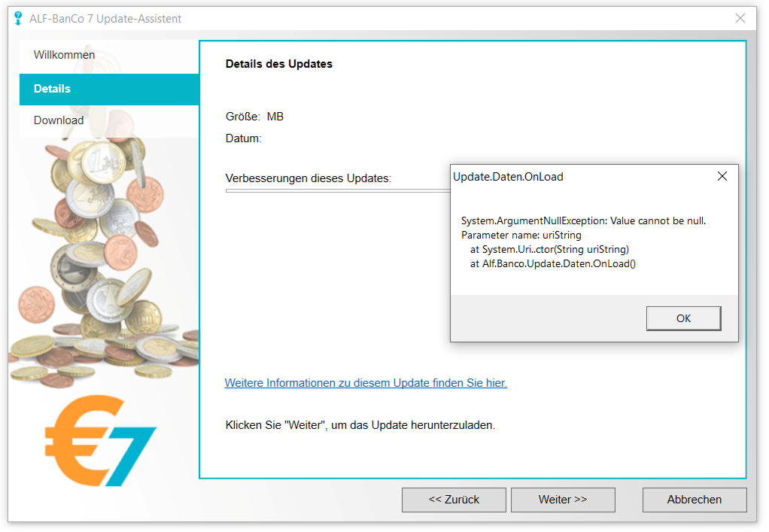
Task: Click the 'at System.Uri..ctor(String uriString)' line
Action: coord(549,250)
